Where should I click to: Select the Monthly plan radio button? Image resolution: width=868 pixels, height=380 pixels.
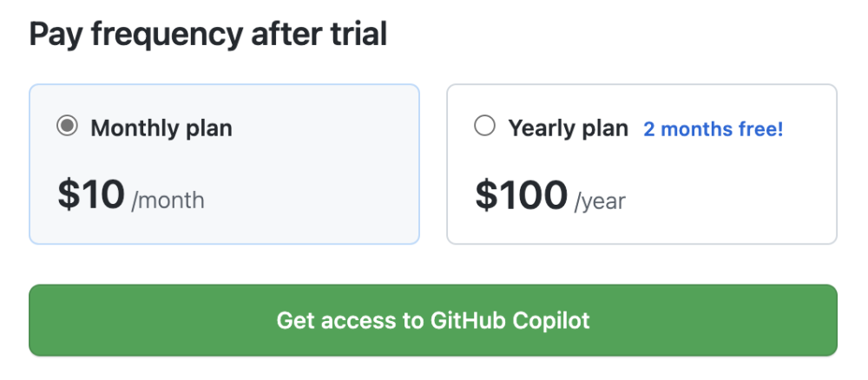tap(67, 128)
